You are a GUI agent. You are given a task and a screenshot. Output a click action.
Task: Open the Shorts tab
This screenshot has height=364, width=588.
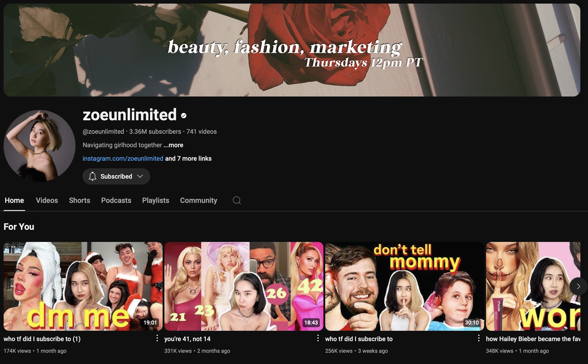pos(80,200)
